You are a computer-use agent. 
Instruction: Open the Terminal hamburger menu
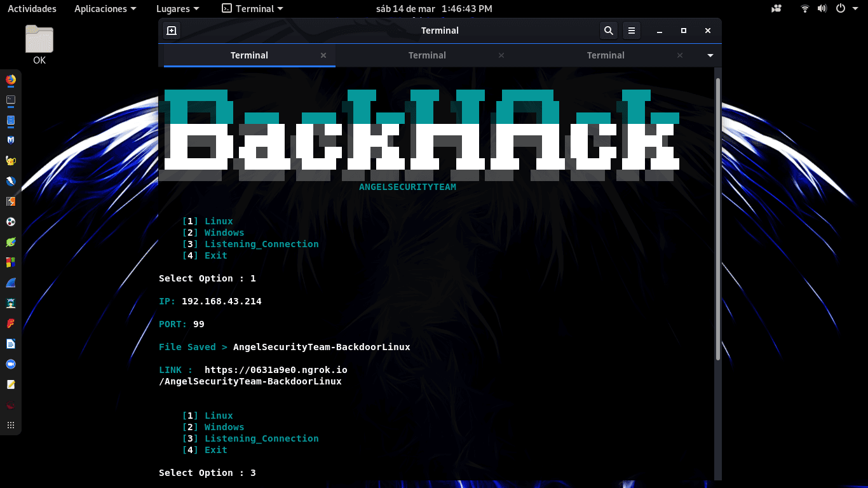pyautogui.click(x=631, y=30)
